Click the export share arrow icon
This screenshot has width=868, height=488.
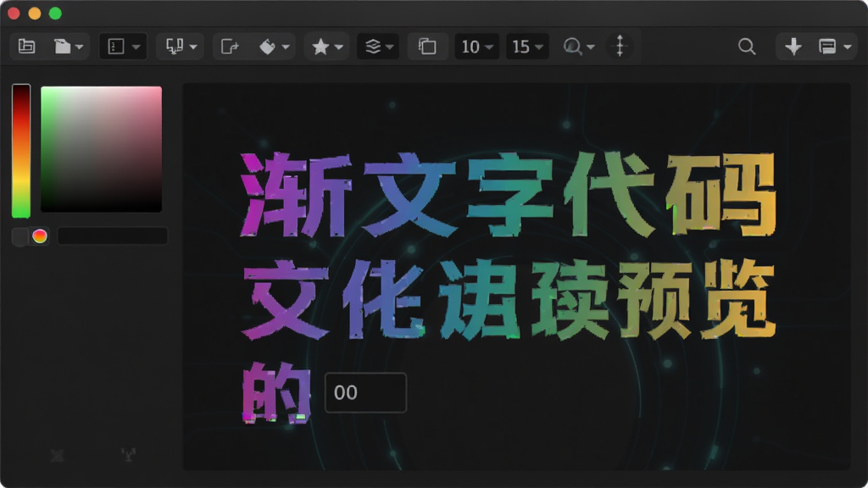click(230, 46)
